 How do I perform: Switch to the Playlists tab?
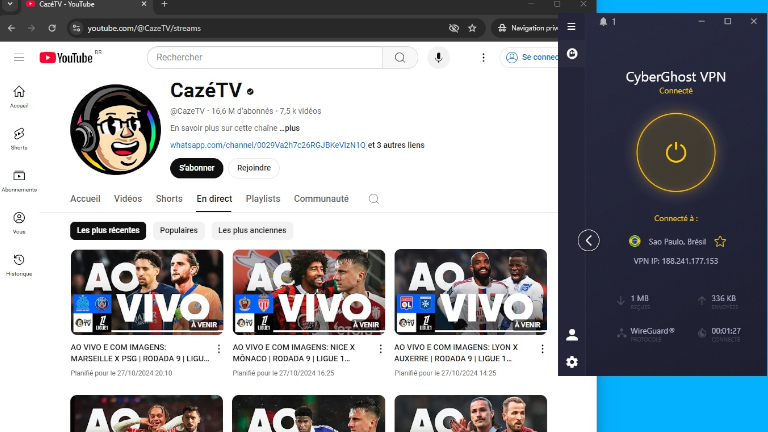click(263, 199)
